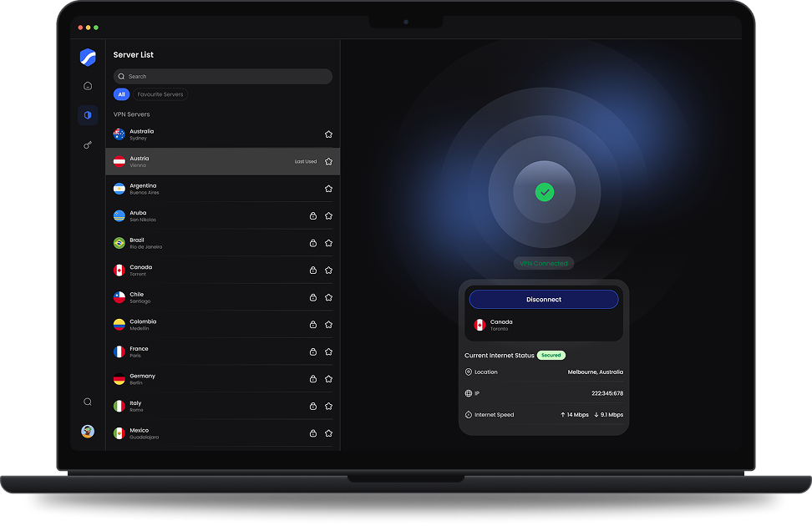Image resolution: width=812 pixels, height=526 pixels.
Task: Click the connected Canada Toronto entry
Action: coord(544,325)
